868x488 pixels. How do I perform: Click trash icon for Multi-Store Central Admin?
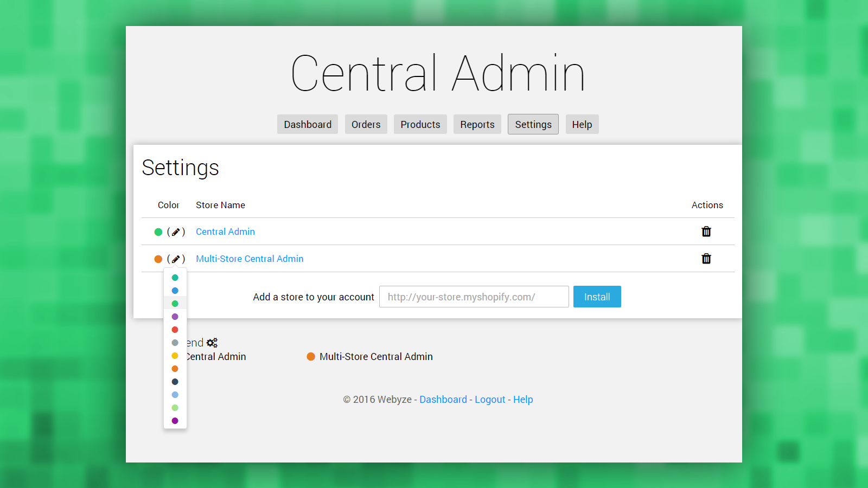[x=706, y=259]
